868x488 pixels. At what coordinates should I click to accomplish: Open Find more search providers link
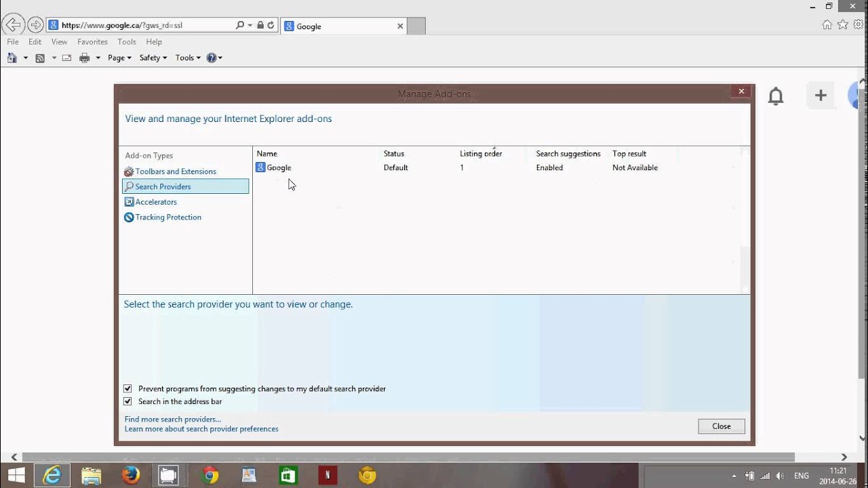pyautogui.click(x=173, y=420)
